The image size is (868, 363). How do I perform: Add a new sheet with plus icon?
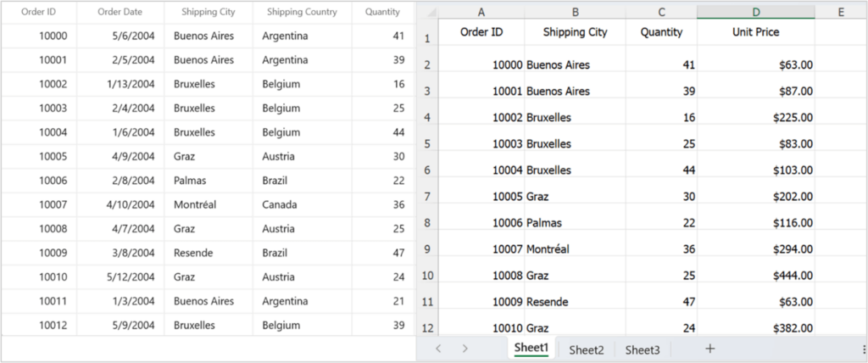710,349
